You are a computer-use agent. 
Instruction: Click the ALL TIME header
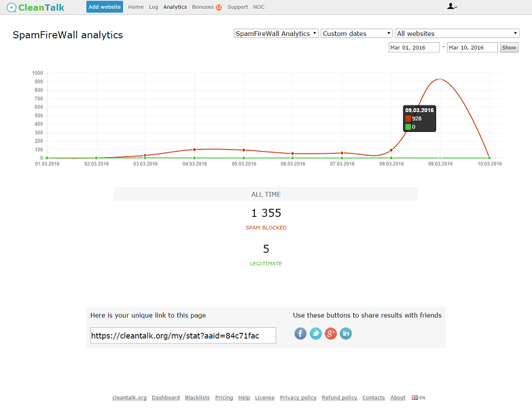click(266, 194)
